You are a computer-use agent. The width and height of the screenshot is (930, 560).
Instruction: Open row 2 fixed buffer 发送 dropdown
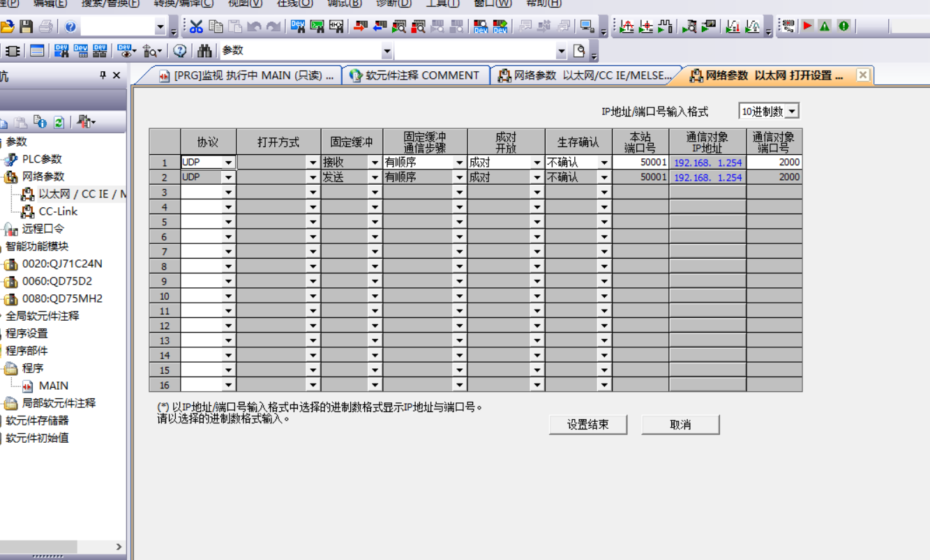pyautogui.click(x=375, y=178)
